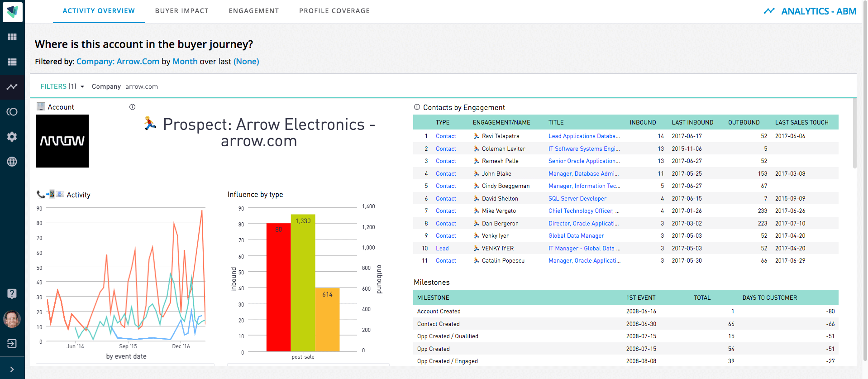Image resolution: width=868 pixels, height=379 pixels.
Task: Open Global Data Manager title link
Action: (576, 235)
